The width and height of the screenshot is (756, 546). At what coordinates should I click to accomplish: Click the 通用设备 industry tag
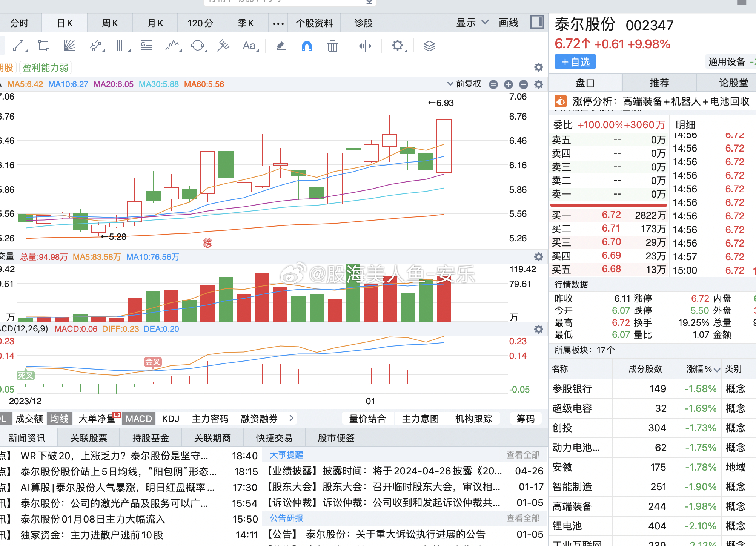[x=726, y=61]
